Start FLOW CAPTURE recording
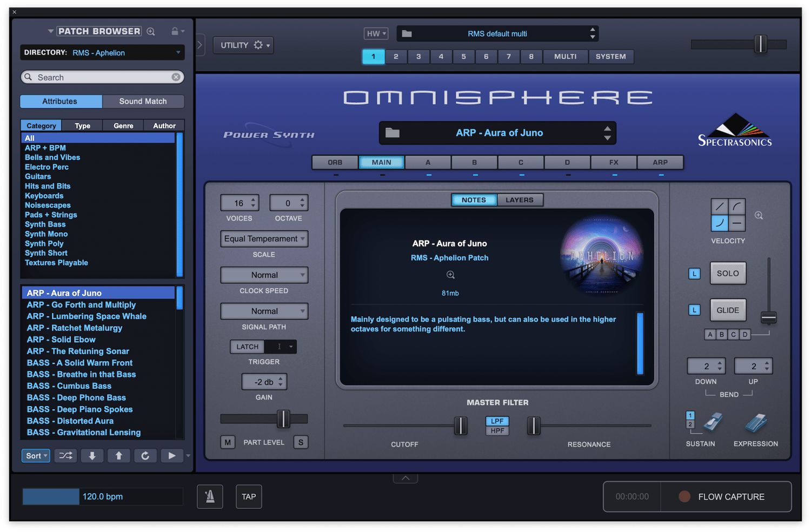Screen dimensions: 811x532 pyautogui.click(x=726, y=496)
